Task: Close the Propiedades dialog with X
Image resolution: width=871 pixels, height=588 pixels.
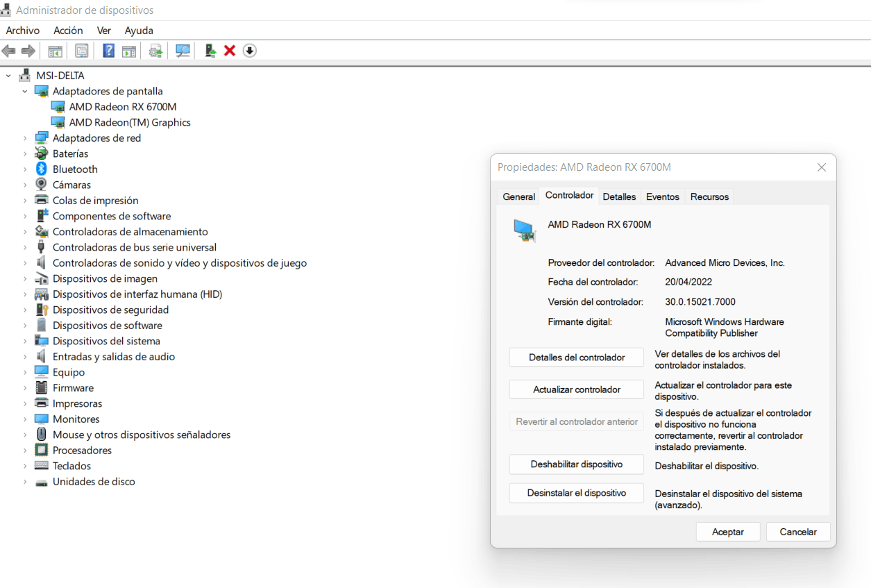Action: (x=822, y=167)
